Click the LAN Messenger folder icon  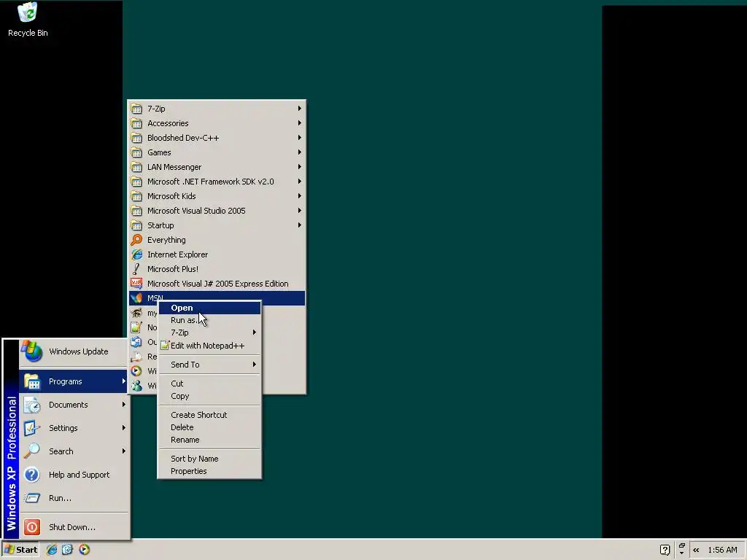click(136, 167)
